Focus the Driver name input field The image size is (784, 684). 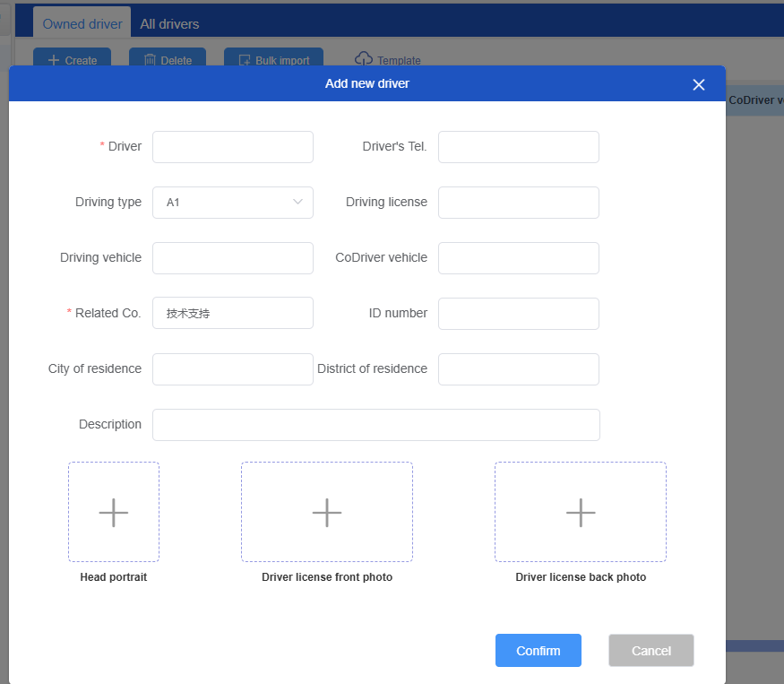(233, 147)
